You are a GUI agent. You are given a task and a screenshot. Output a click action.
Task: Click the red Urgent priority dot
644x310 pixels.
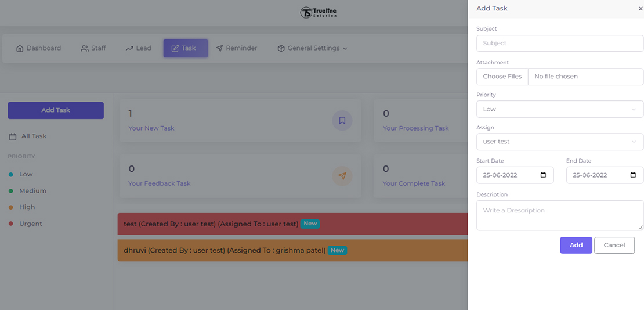point(10,224)
